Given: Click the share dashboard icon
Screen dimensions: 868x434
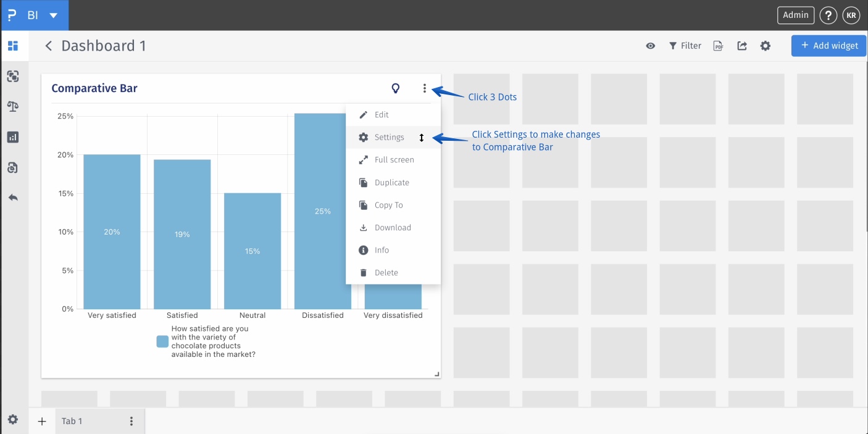Looking at the screenshot, I should coord(742,46).
